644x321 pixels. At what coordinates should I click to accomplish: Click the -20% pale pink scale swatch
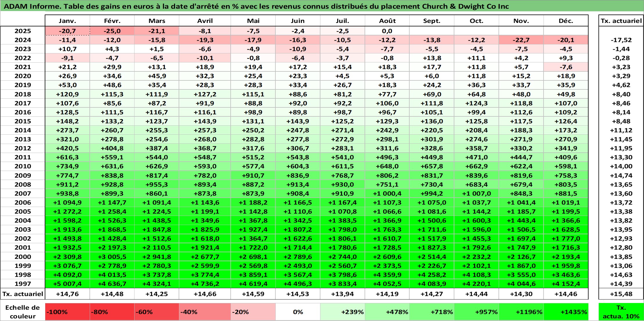pyautogui.click(x=253, y=312)
